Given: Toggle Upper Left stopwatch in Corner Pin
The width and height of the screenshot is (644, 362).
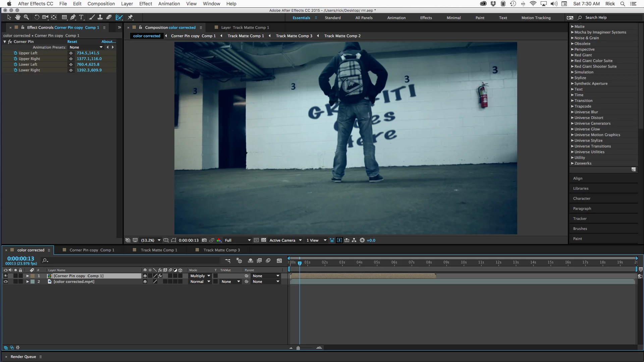Looking at the screenshot, I should click(x=15, y=53).
